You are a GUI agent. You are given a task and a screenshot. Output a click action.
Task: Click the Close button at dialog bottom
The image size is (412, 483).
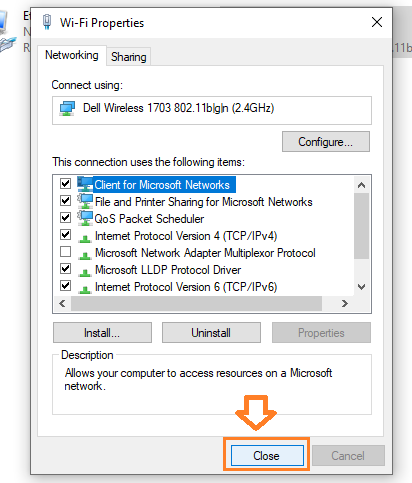coord(267,455)
